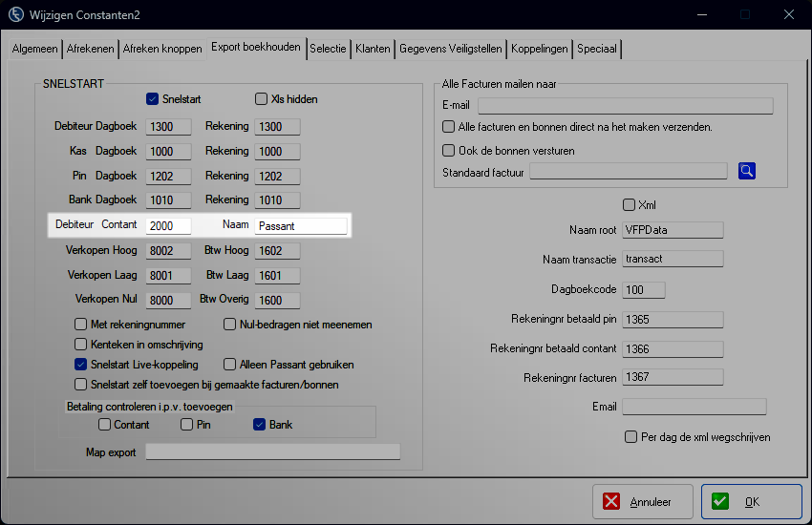Uncheck Bank under Betaling controleren
Image resolution: width=812 pixels, height=525 pixels.
[259, 425]
